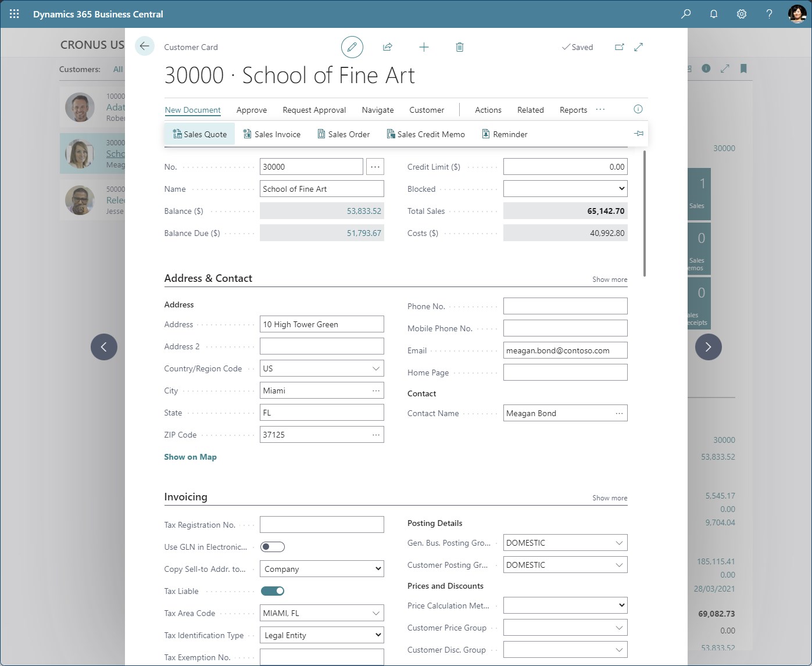
Task: Disable the Tax Liable toggle
Action: (x=273, y=590)
